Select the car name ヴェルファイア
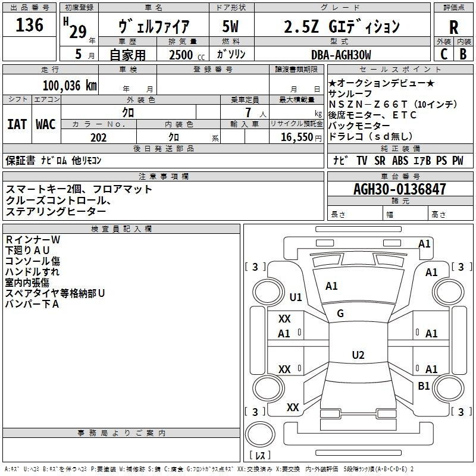The height and width of the screenshot is (476, 476). 154,26
